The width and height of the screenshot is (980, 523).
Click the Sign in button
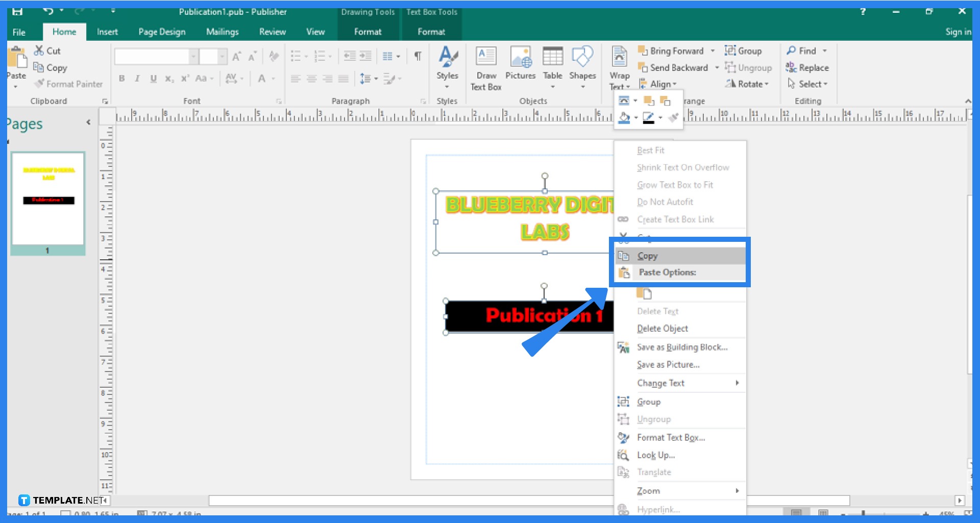[958, 32]
